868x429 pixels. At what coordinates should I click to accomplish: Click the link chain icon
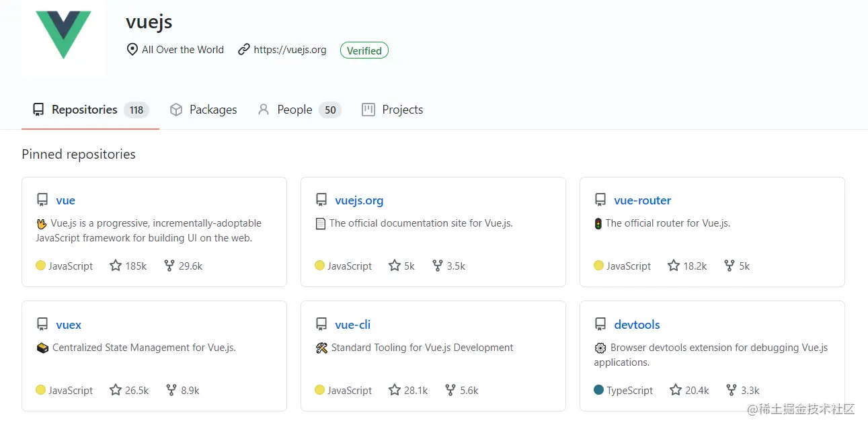(244, 50)
